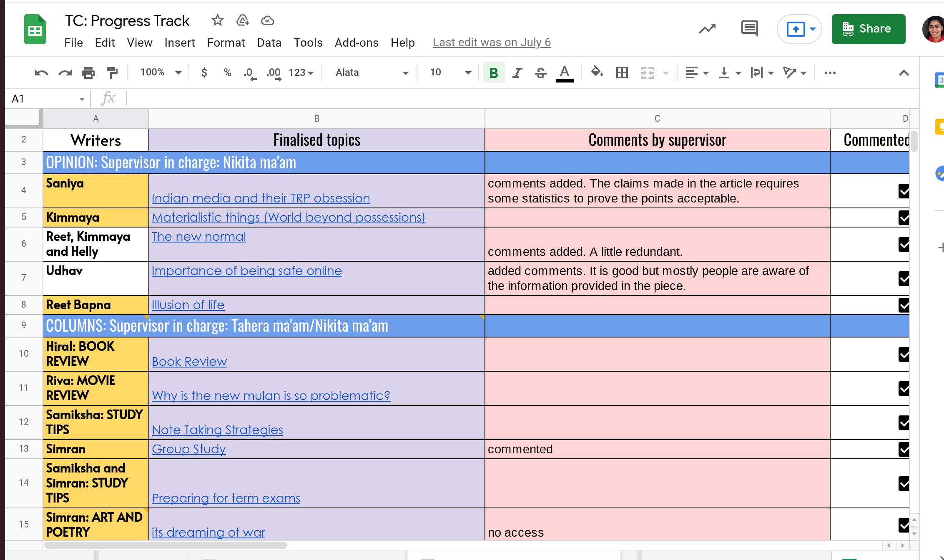944x560 pixels.
Task: Click the Undo icon
Action: pos(41,73)
